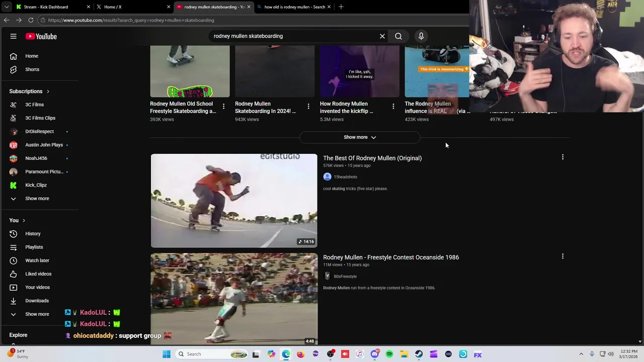Open the taskbar clock 12:32 PM
The image size is (644, 362).
click(629, 354)
